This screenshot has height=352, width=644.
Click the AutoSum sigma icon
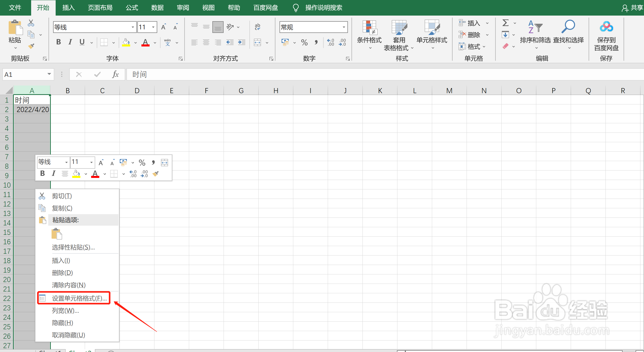click(x=505, y=23)
